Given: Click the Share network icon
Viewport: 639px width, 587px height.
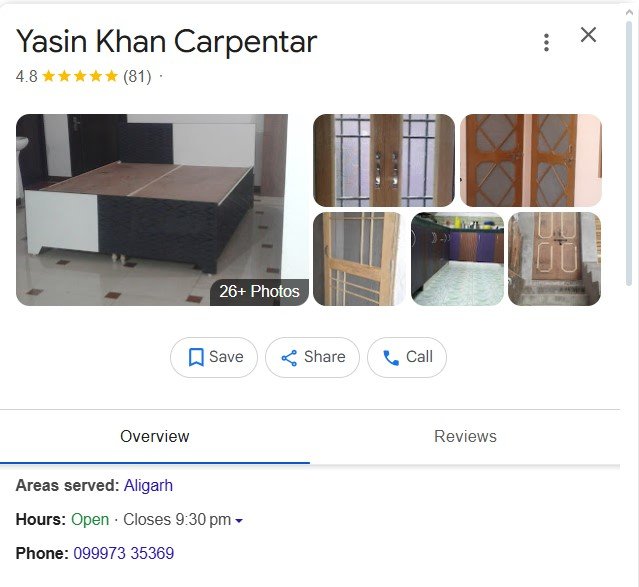Looking at the screenshot, I should [289, 358].
